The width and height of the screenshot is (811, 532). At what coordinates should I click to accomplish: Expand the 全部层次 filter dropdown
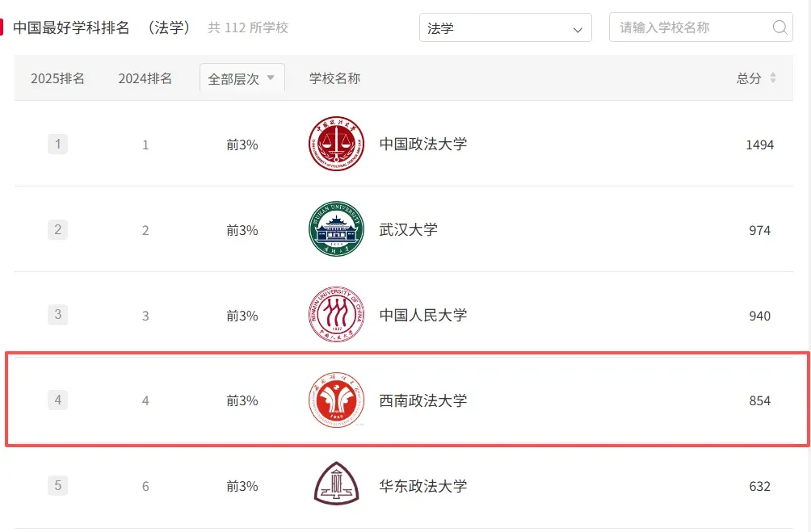[x=242, y=78]
